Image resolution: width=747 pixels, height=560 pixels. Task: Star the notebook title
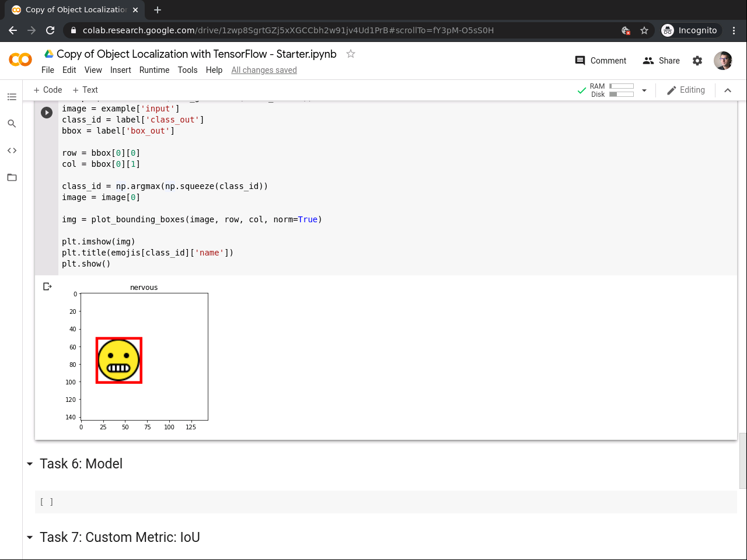[351, 54]
